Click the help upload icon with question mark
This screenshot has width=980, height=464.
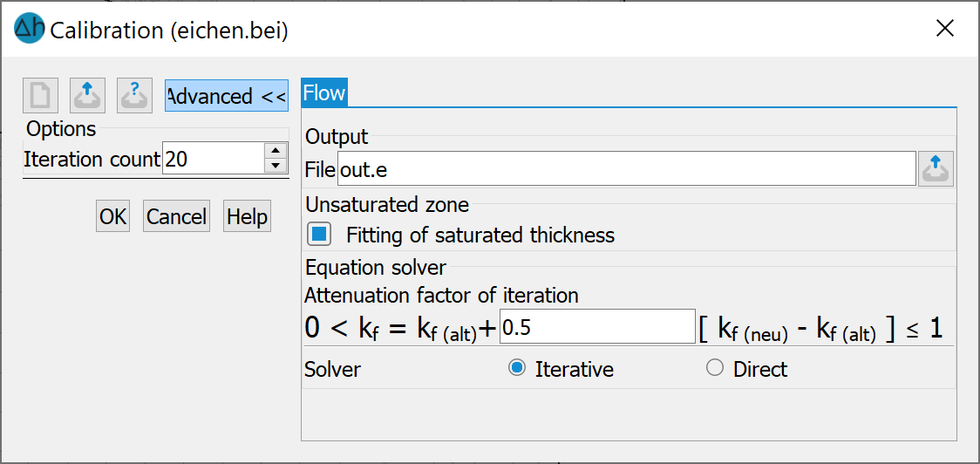134,96
